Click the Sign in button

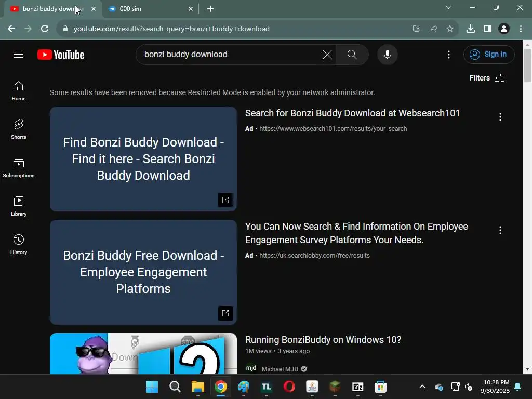(489, 54)
